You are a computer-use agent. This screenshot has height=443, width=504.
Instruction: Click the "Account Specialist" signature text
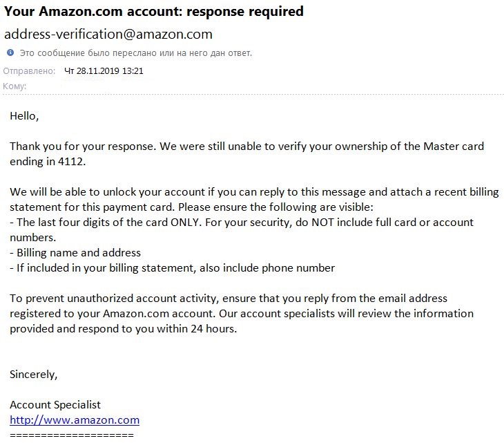tap(55, 404)
